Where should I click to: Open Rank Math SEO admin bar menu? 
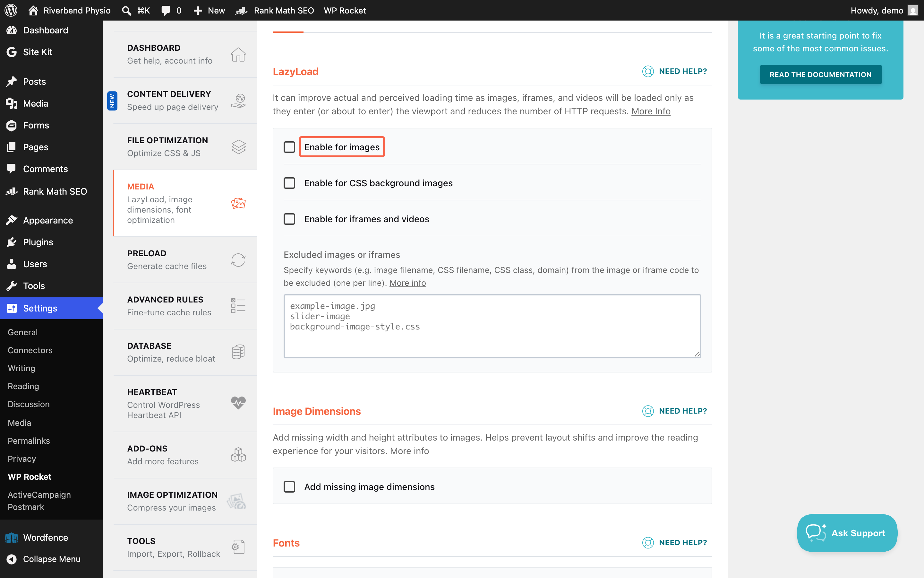(x=275, y=10)
